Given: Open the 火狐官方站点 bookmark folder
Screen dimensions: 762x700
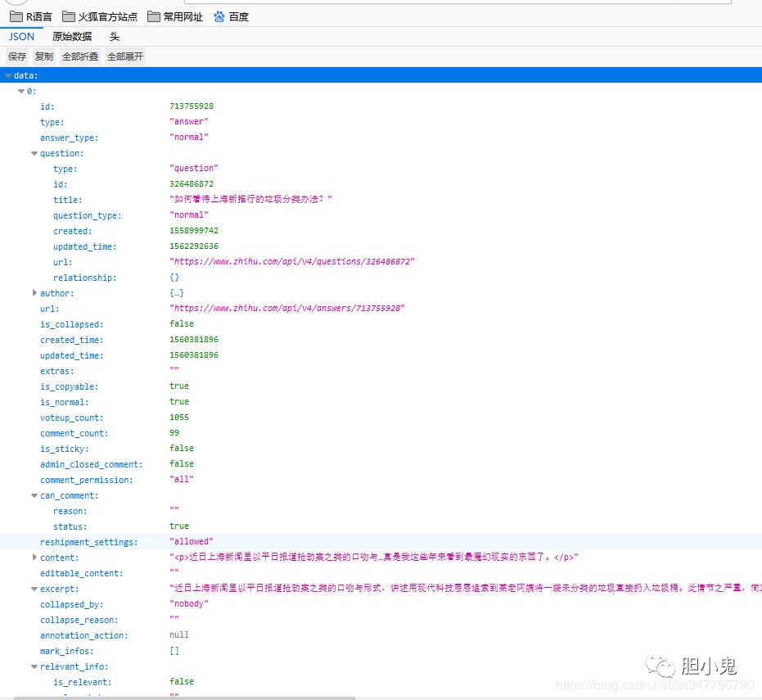Looking at the screenshot, I should click(x=100, y=17).
